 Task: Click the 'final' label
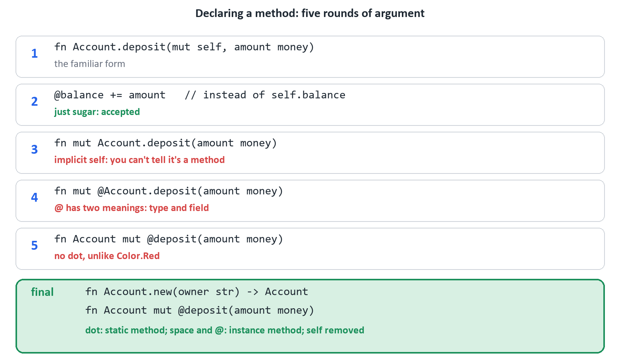click(42, 292)
